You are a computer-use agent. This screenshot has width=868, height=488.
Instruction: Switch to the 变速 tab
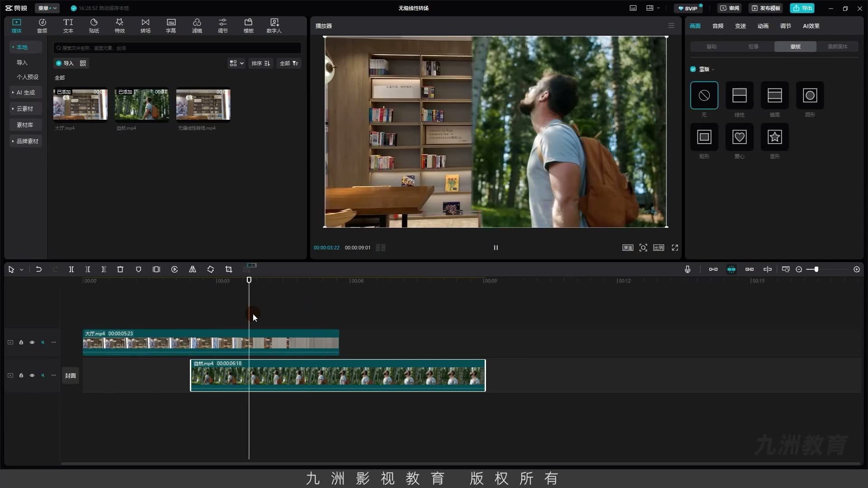pos(740,26)
